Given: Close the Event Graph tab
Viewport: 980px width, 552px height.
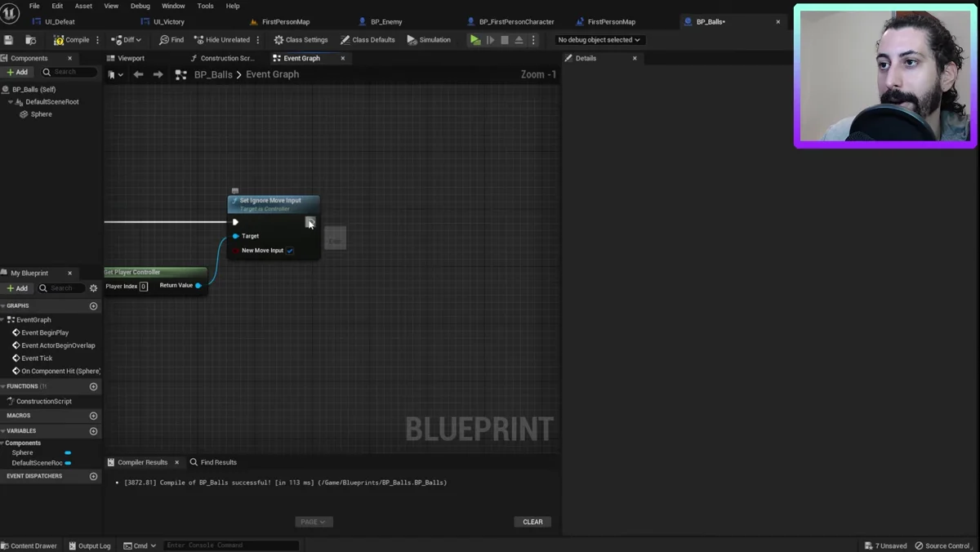Looking at the screenshot, I should [x=343, y=58].
